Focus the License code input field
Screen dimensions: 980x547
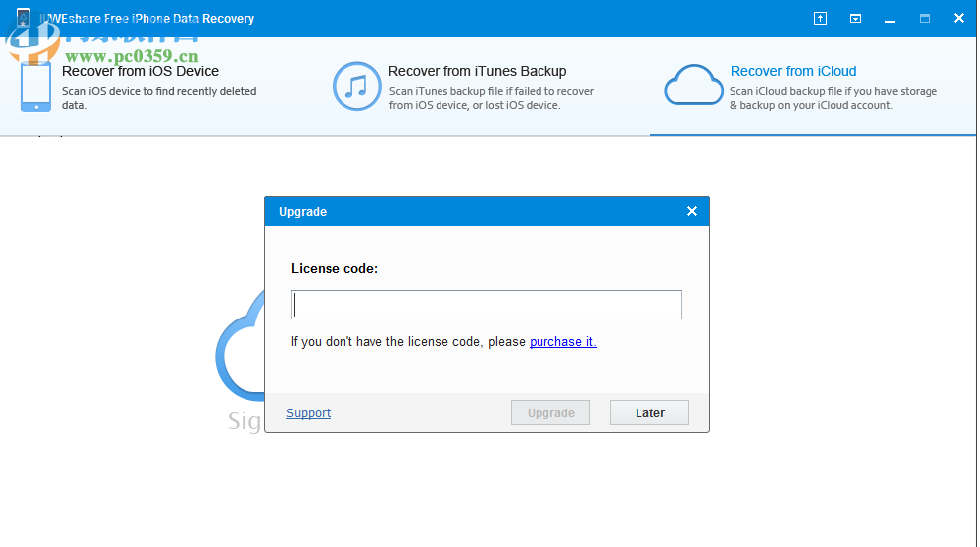pyautogui.click(x=486, y=305)
